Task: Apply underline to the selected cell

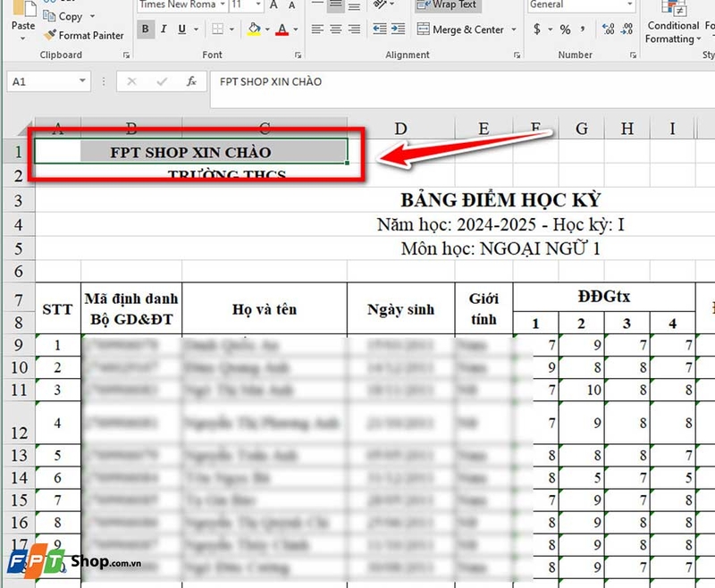Action: (x=181, y=29)
